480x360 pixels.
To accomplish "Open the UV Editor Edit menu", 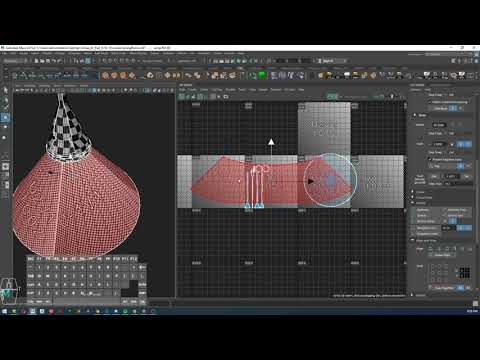I will pyautogui.click(x=182, y=90).
